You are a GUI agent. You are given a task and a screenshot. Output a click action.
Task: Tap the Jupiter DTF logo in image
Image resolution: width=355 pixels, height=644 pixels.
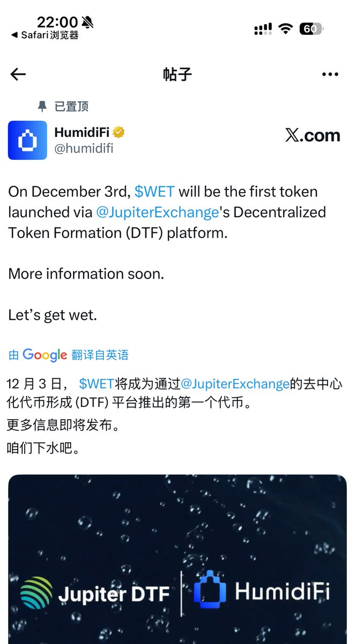[95, 593]
